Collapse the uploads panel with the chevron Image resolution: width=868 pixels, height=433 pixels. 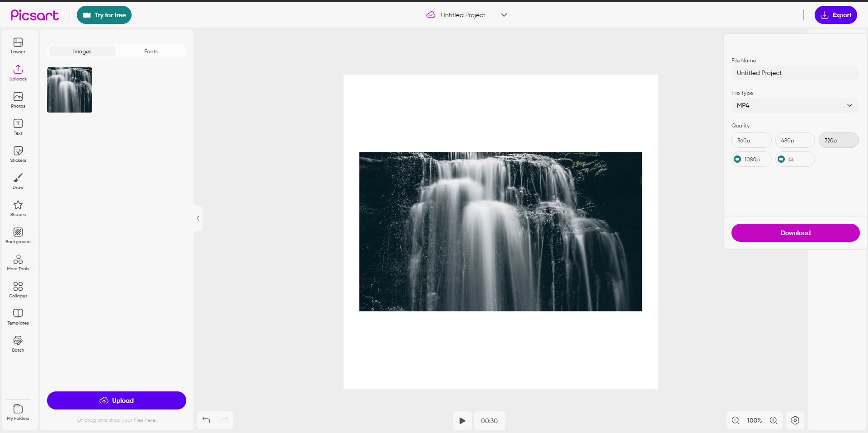[198, 218]
